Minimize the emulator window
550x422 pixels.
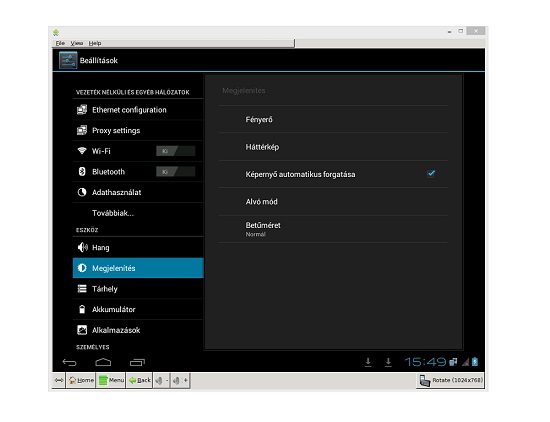pyautogui.click(x=449, y=32)
